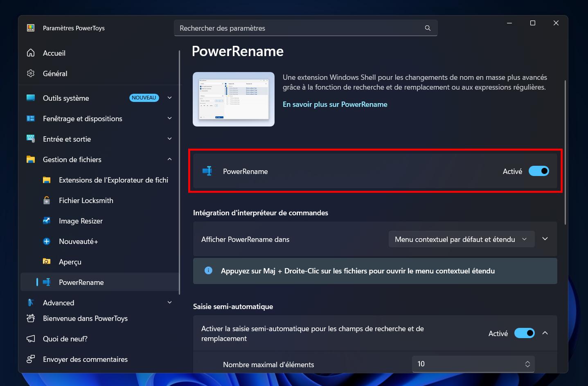Expand the Advanced section chevron

pyautogui.click(x=169, y=302)
